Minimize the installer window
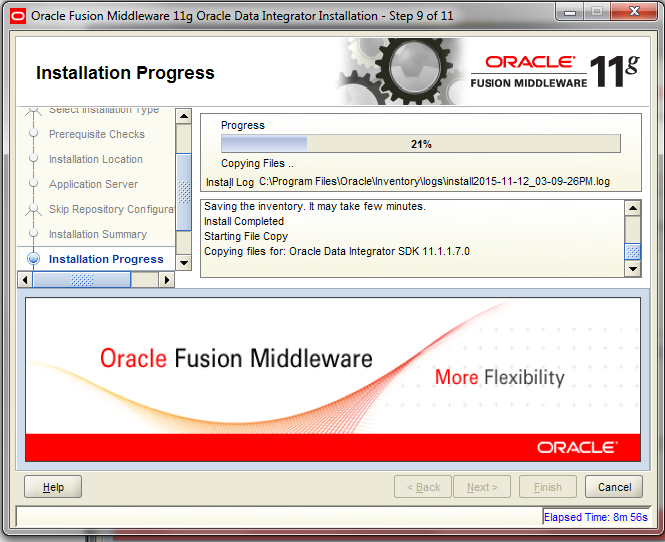 click(x=569, y=11)
